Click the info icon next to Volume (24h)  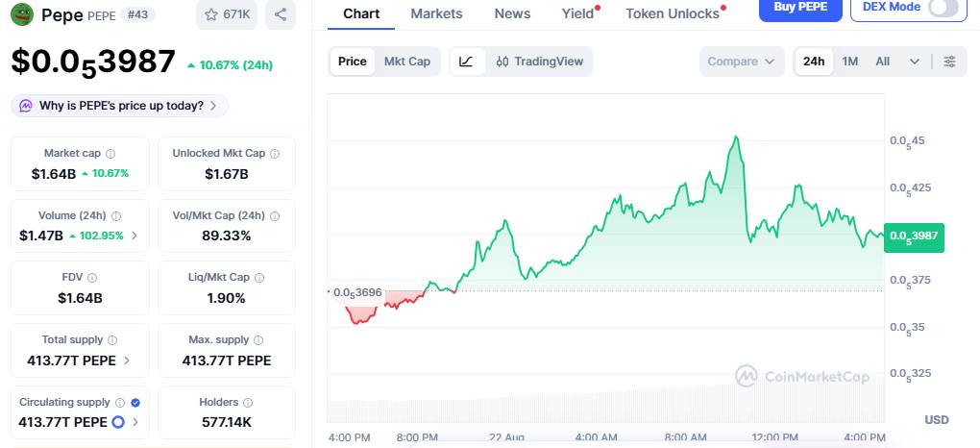[116, 216]
